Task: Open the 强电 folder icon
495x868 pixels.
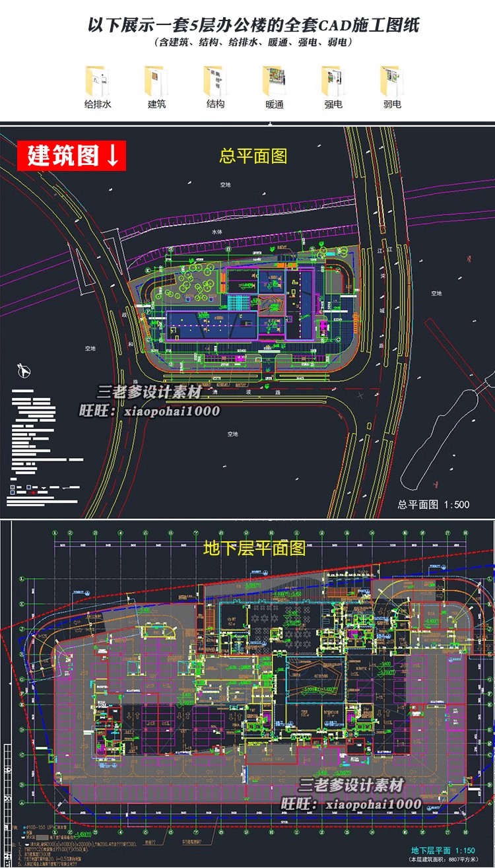Action: coord(333,81)
